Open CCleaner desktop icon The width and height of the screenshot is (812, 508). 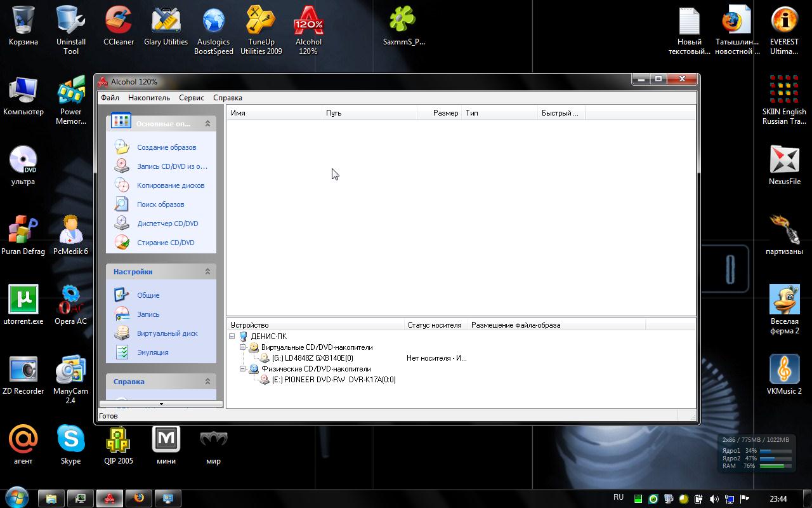pyautogui.click(x=119, y=25)
